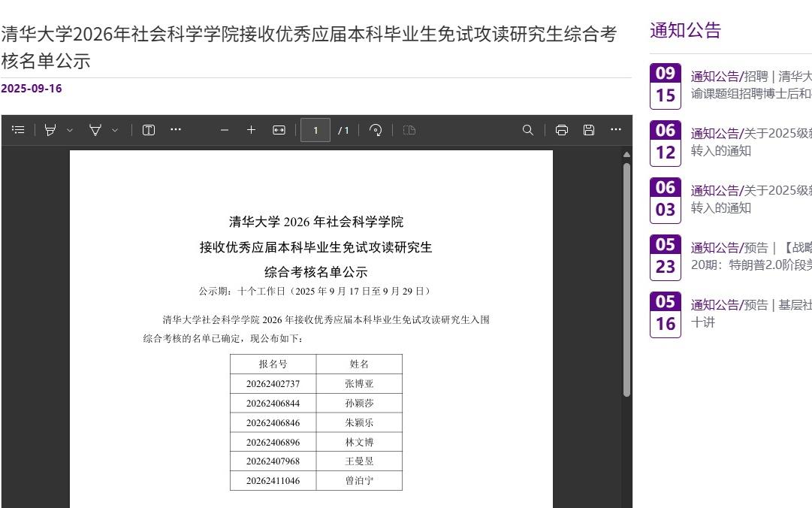The image size is (812, 508).
Task: Click the 通知公告 section heading
Action: (684, 29)
